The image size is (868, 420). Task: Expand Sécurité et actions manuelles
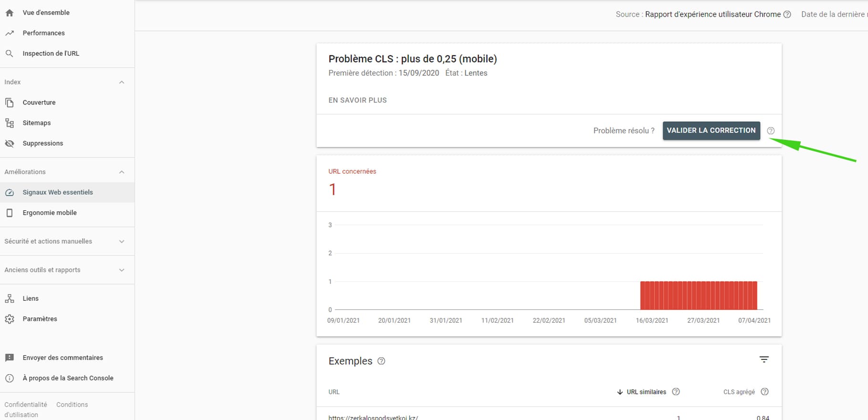click(x=122, y=241)
